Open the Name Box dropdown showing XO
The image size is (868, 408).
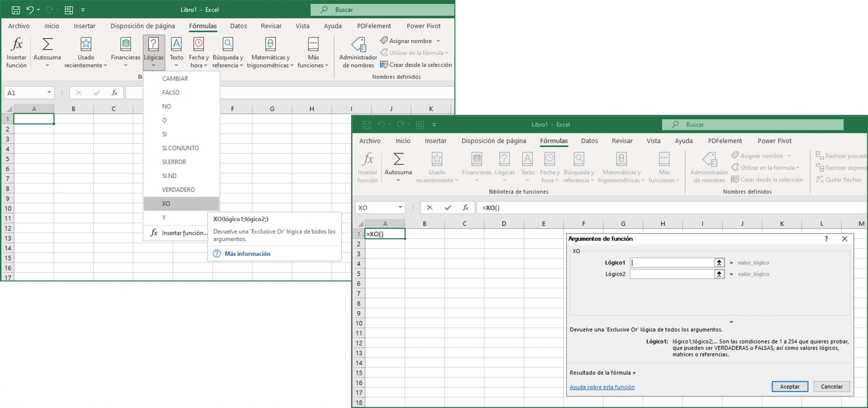(x=400, y=207)
